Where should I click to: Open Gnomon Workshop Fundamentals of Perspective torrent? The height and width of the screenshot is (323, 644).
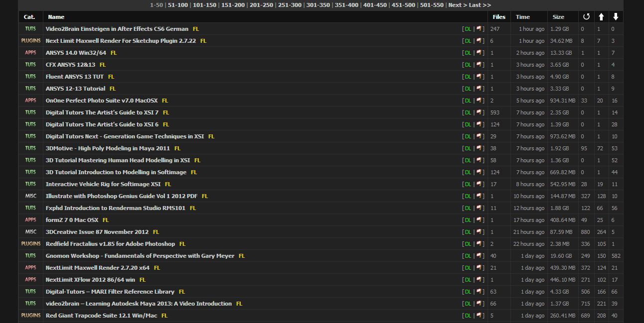[x=140, y=256]
